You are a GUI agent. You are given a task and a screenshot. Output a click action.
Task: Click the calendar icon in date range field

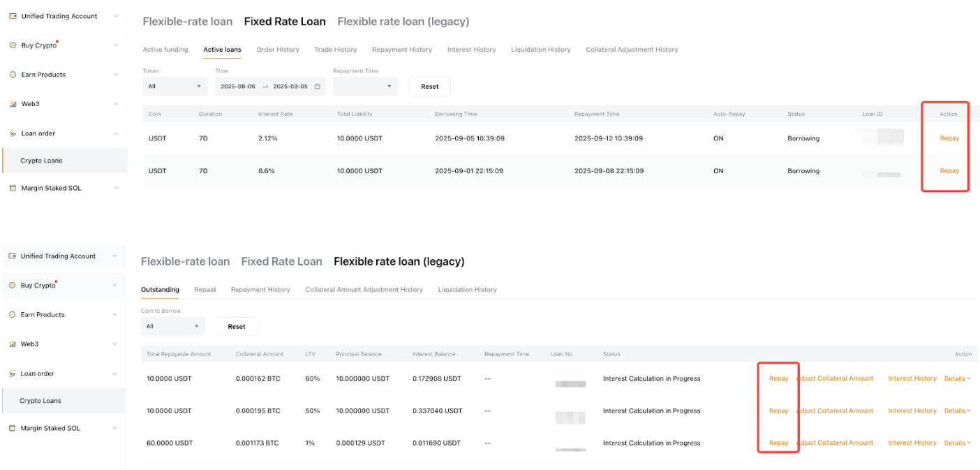tap(318, 87)
